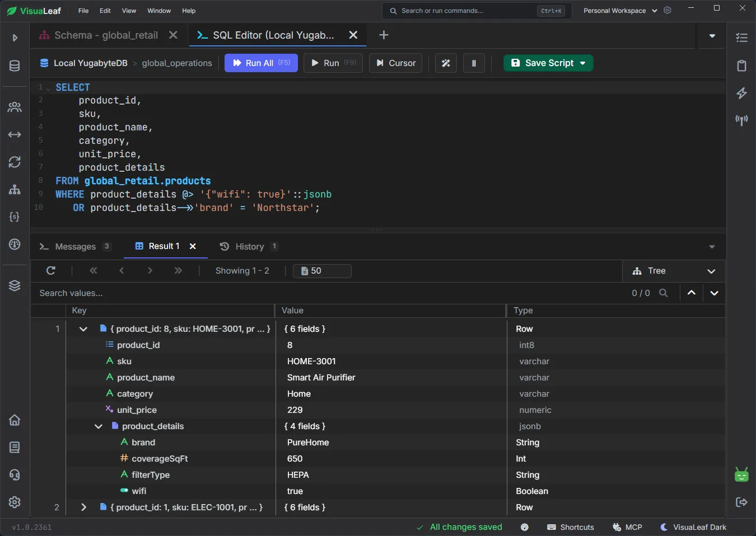Image resolution: width=756 pixels, height=536 pixels.
Task: Open the clipboard icon in right panel
Action: [741, 65]
